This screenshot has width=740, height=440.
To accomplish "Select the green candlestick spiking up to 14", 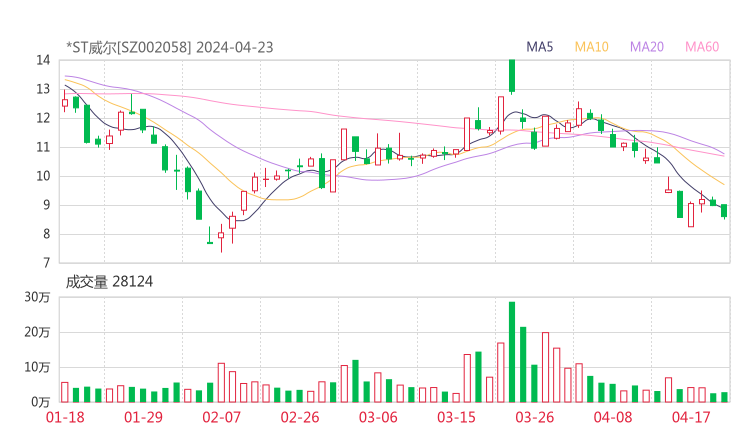I will tap(512, 77).
